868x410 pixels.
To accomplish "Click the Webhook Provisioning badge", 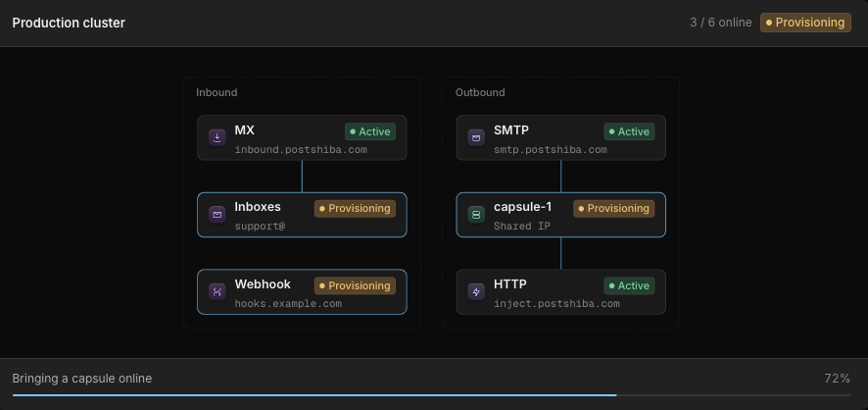I will [355, 285].
